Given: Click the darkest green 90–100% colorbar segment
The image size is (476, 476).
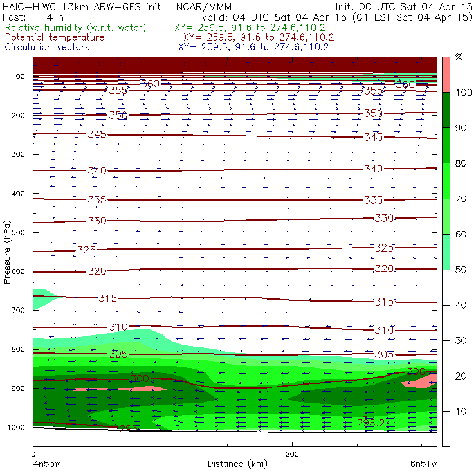Looking at the screenshot, I should click(x=446, y=110).
